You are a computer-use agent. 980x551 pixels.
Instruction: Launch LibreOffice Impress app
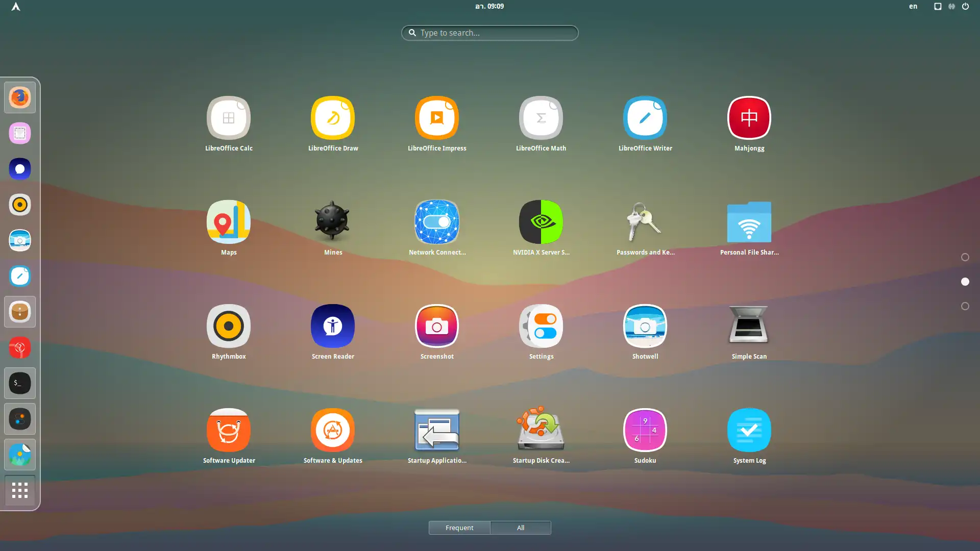[x=437, y=117]
